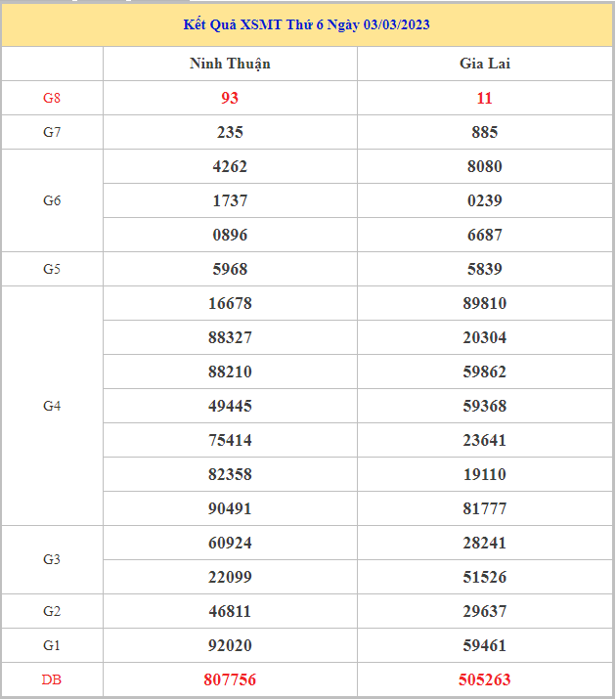The height and width of the screenshot is (700, 616).
Task: Select the Ninh Thuận column header
Action: pos(230,64)
